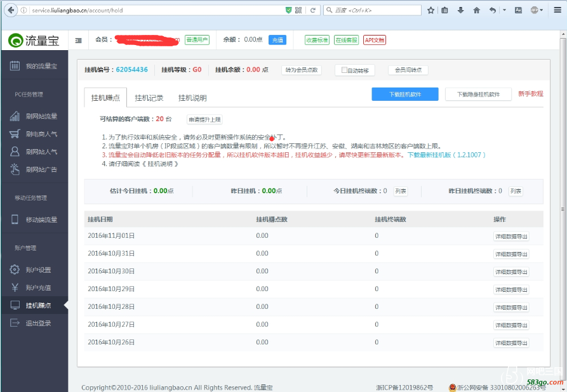Open 我的流量宝 calendar icon
Image resolution: width=567 pixels, height=392 pixels.
tap(15, 66)
